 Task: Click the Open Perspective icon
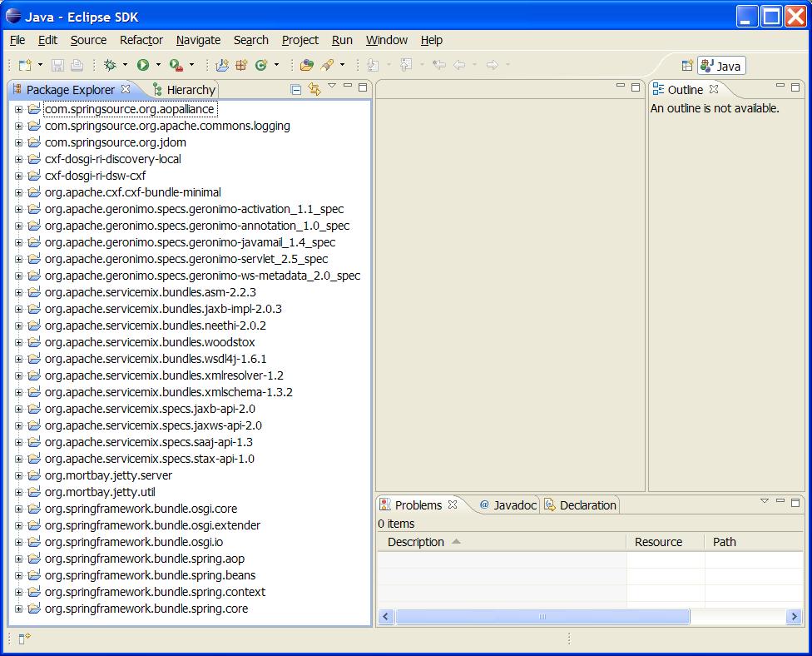pyautogui.click(x=687, y=66)
